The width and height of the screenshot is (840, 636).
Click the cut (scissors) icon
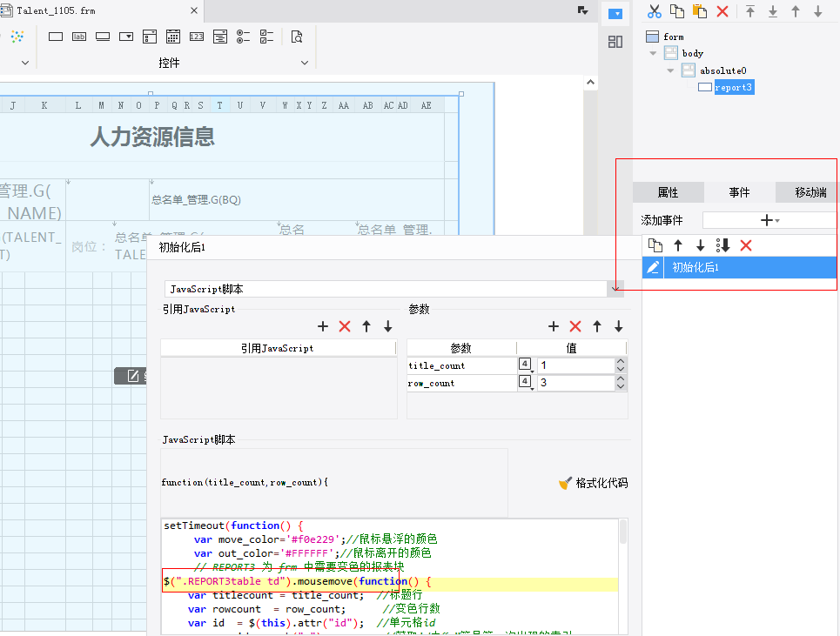coord(655,11)
